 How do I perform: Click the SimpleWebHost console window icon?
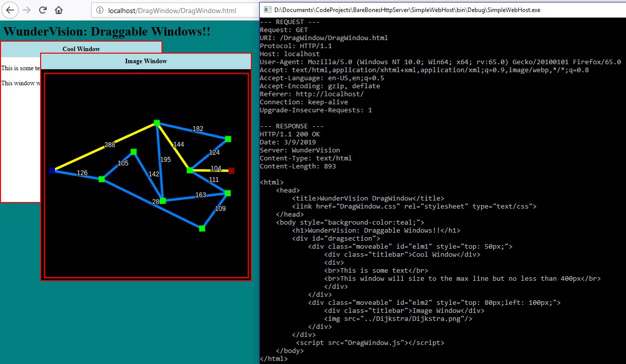tap(267, 10)
